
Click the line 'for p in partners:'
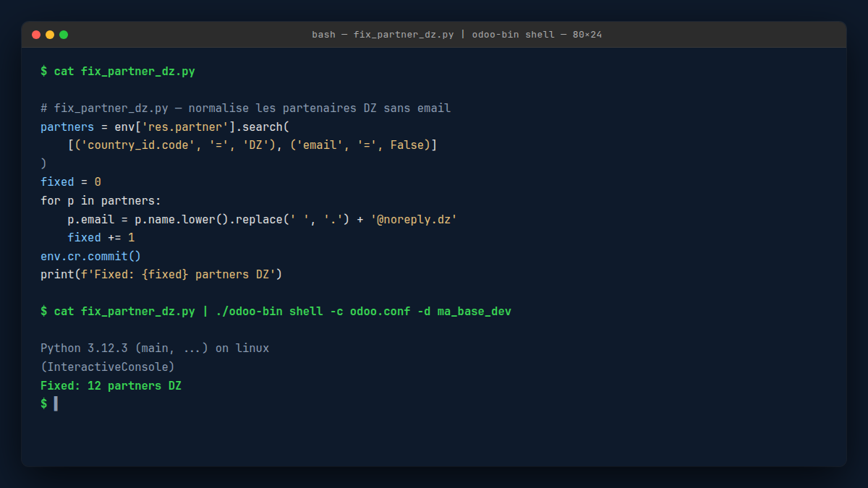(x=101, y=201)
